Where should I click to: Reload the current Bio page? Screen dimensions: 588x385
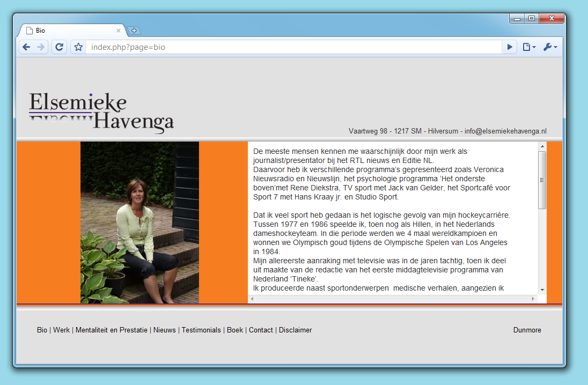point(59,47)
